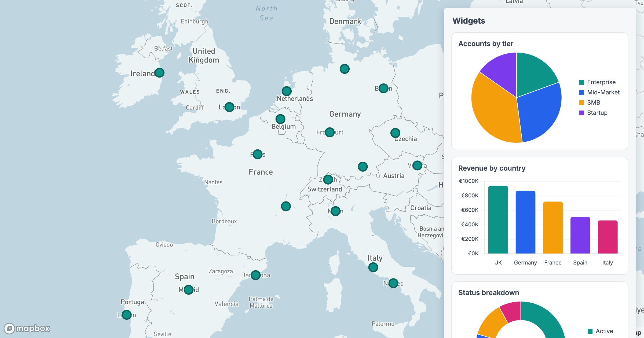Select the Zurich map marker

click(x=328, y=179)
